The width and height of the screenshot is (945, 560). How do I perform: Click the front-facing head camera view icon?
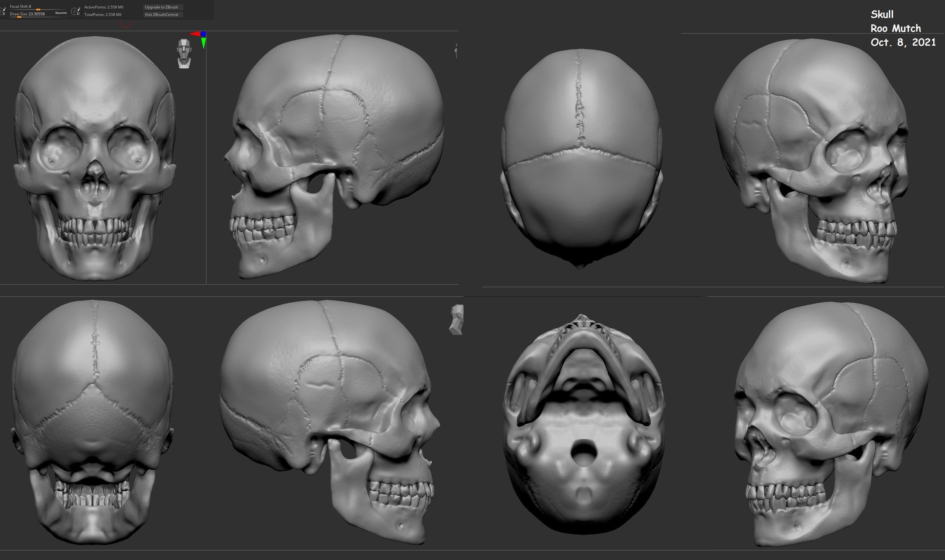coord(184,53)
